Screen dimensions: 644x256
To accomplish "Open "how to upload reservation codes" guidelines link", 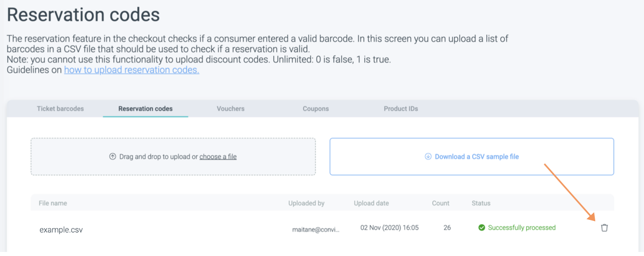I will [x=132, y=70].
